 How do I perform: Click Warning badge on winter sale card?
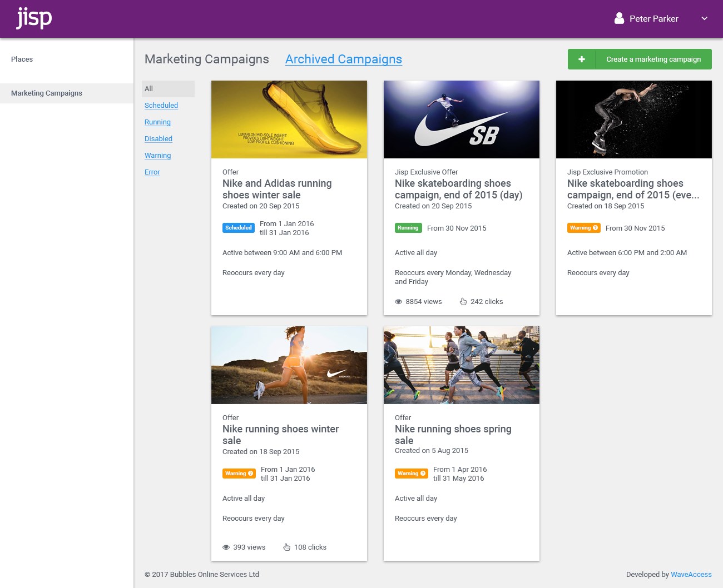[x=239, y=474]
